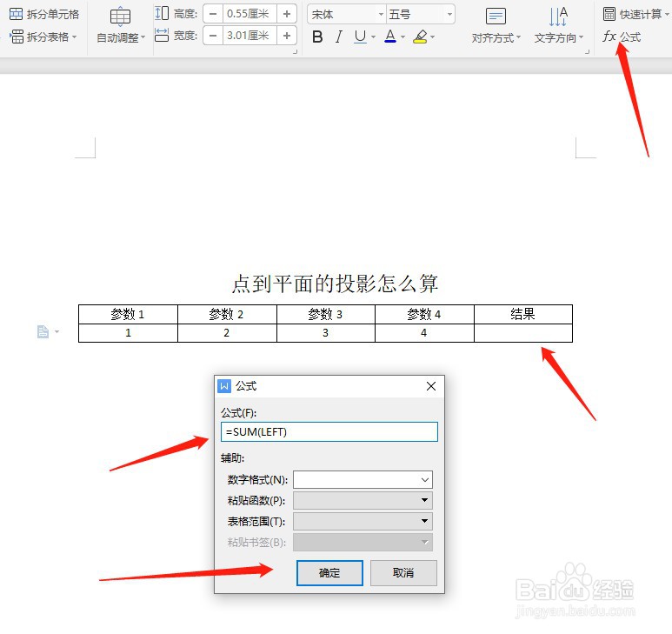Viewport: 672px width, 634px height.
Task: Open the Text Direction (文字方向) menu
Action: 558,26
